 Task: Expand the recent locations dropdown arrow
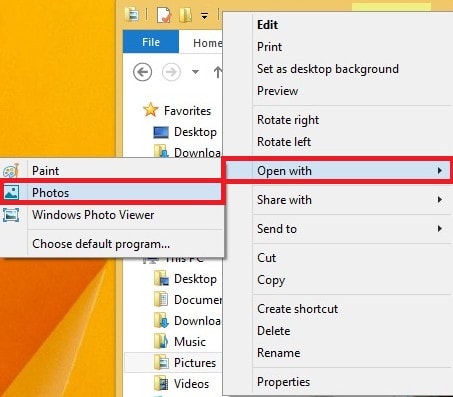(x=195, y=72)
